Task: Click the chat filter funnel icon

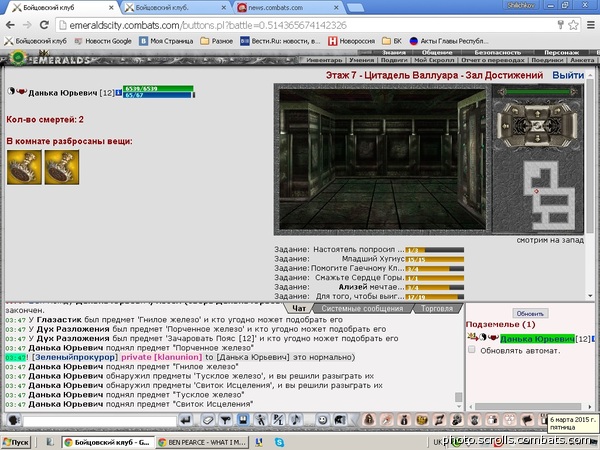Action: [225, 421]
